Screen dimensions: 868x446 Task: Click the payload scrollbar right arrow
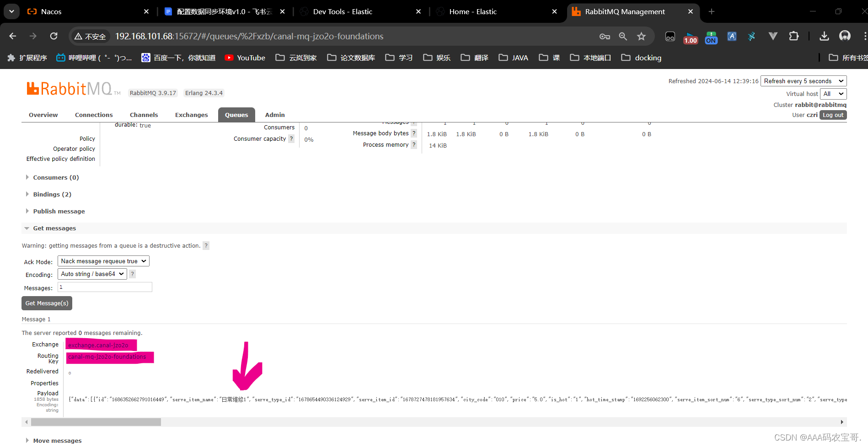click(842, 422)
